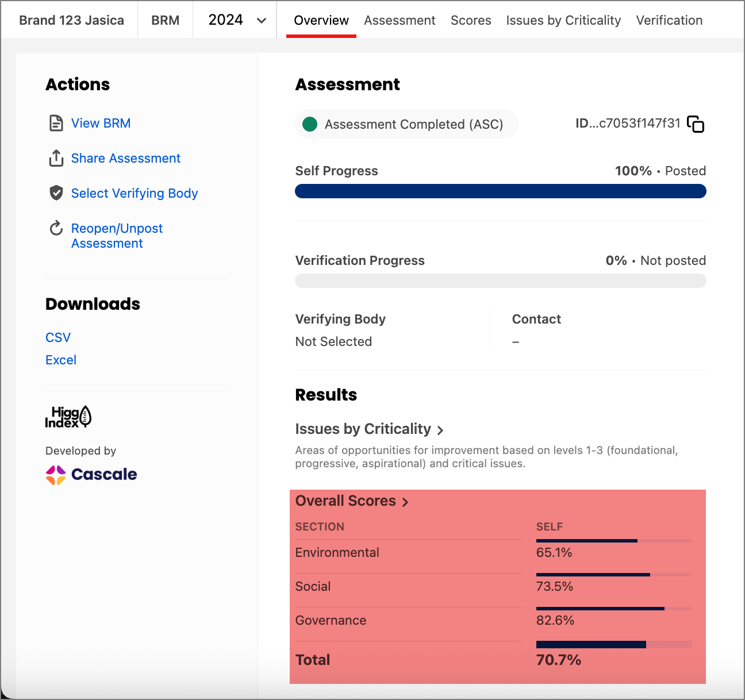Expand Issues by Criticality chevron
Image resolution: width=745 pixels, height=700 pixels.
coord(440,430)
